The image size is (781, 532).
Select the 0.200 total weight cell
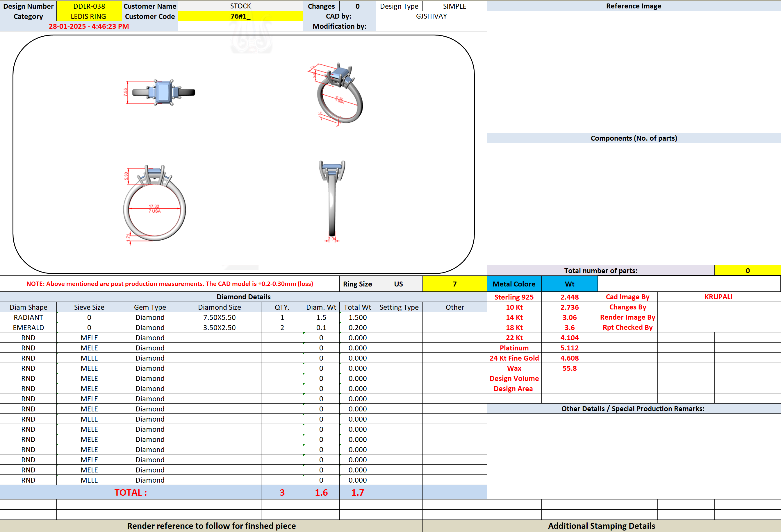(x=358, y=327)
